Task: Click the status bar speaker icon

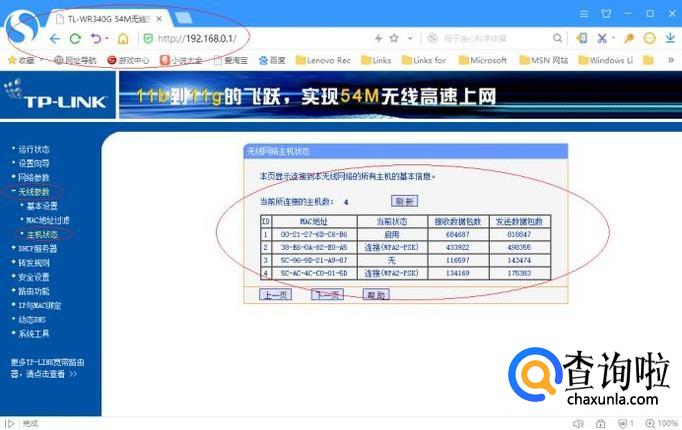Action: (x=578, y=423)
